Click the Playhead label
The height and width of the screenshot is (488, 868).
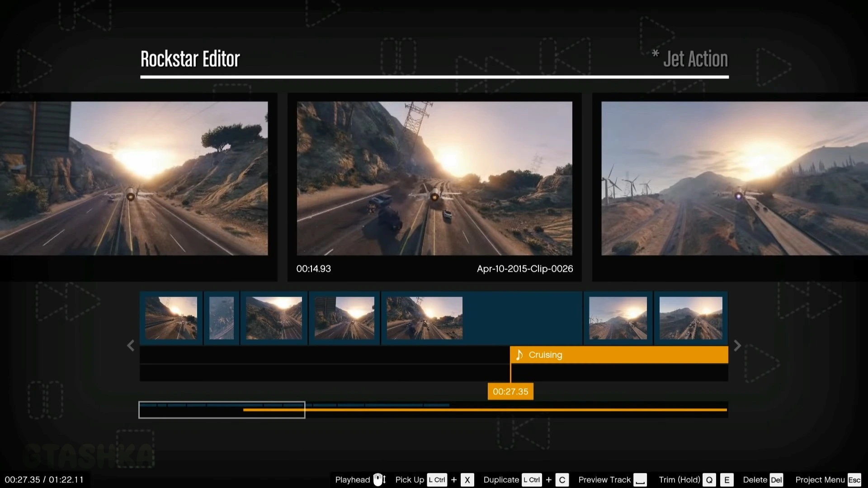coord(353,480)
